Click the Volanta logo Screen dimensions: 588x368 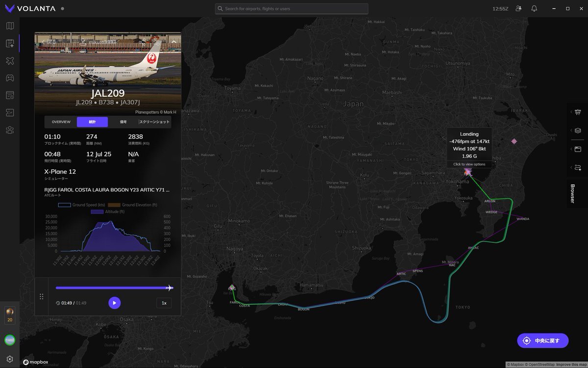coord(30,8)
